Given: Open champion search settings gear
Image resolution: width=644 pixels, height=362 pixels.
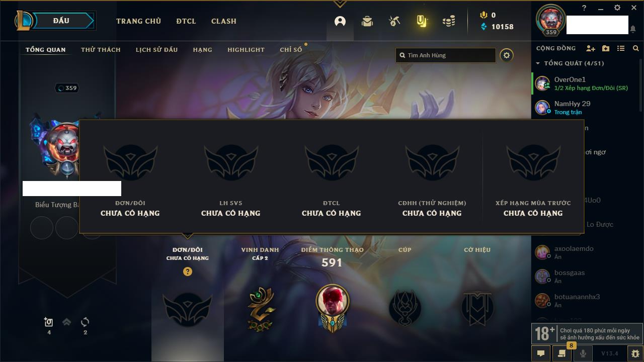Looking at the screenshot, I should click(x=507, y=55).
